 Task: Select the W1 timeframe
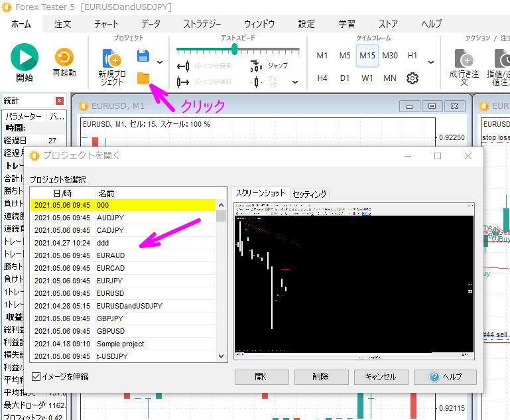coord(367,78)
